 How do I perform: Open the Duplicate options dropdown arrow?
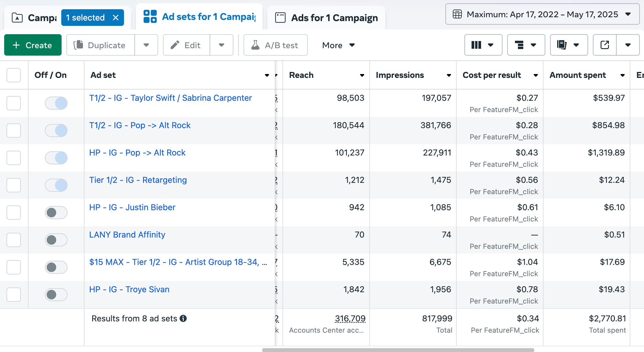tap(146, 45)
